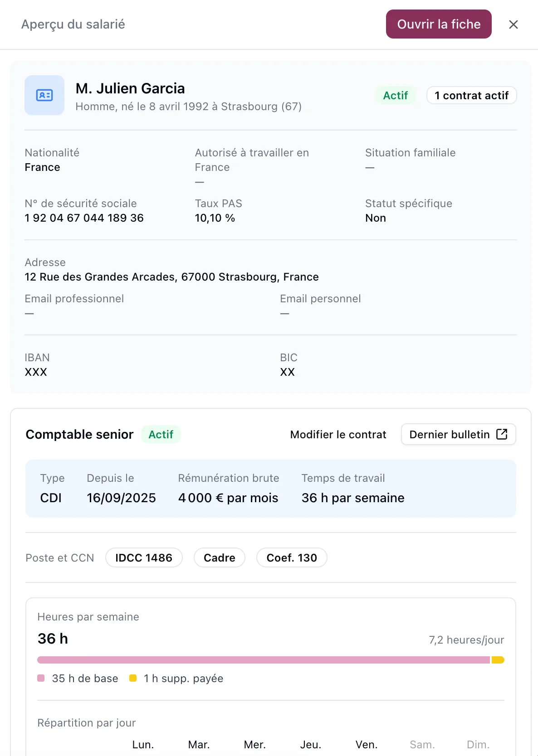Click the Dim. day column header

(478, 745)
